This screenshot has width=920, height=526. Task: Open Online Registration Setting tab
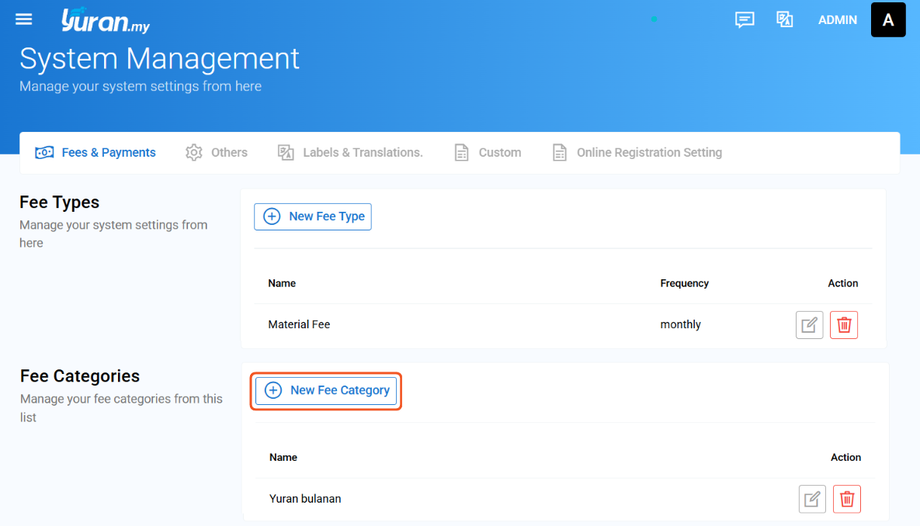click(637, 153)
